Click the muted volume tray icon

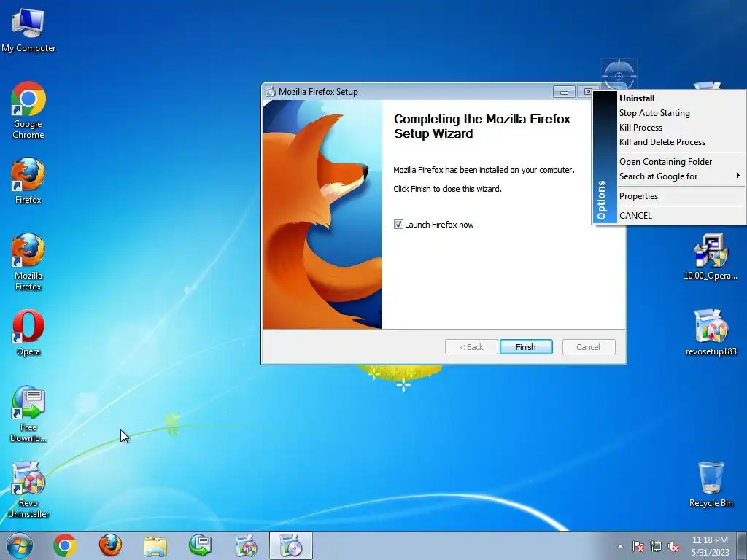tap(673, 546)
